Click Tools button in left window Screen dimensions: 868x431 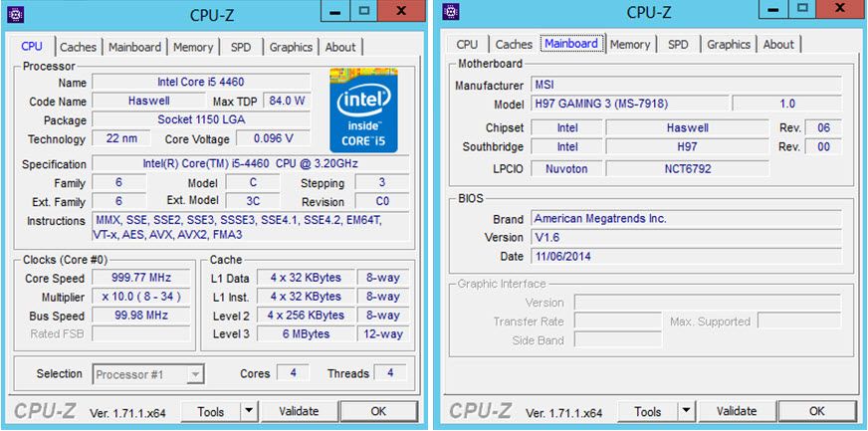click(x=211, y=411)
